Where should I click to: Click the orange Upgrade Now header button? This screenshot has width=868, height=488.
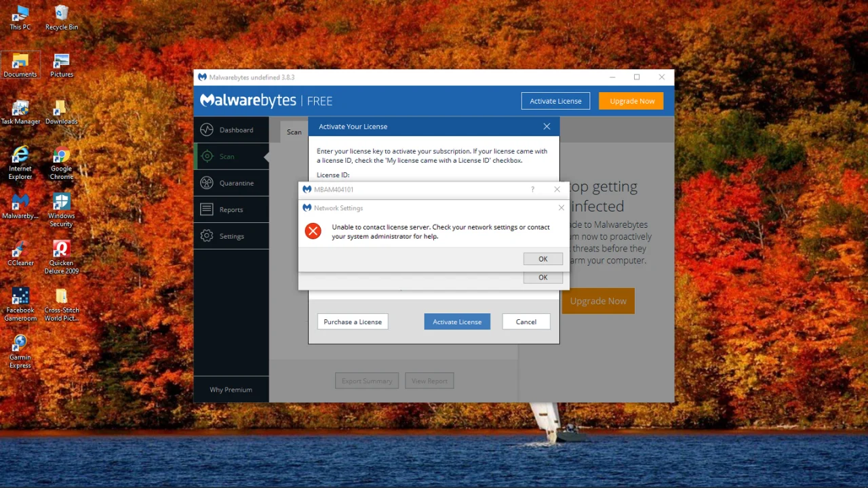point(631,101)
